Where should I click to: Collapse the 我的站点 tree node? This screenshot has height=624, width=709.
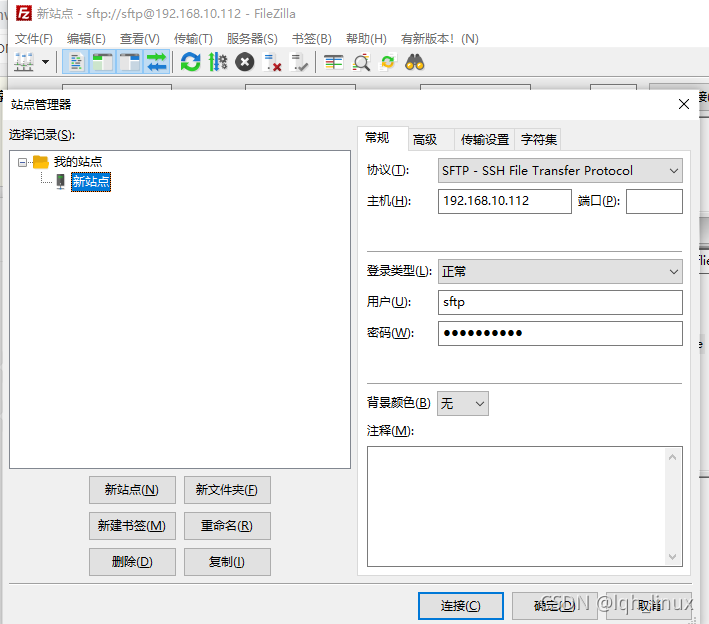(22, 162)
